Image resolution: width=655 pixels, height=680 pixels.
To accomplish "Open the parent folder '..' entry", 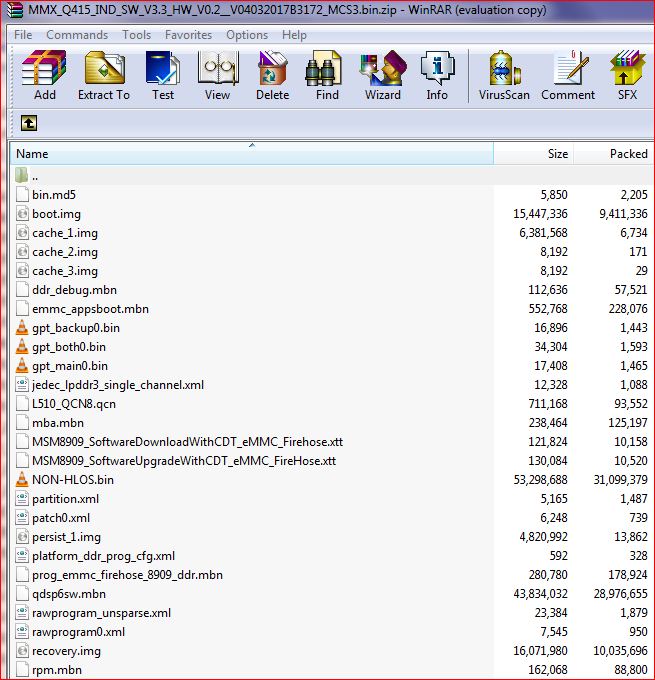I will [35, 176].
